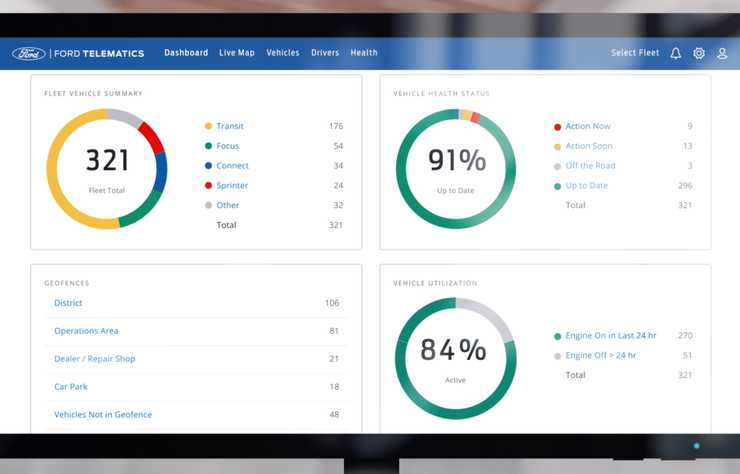740x474 pixels.
Task: Click the Operations Area geofence link
Action: click(86, 331)
